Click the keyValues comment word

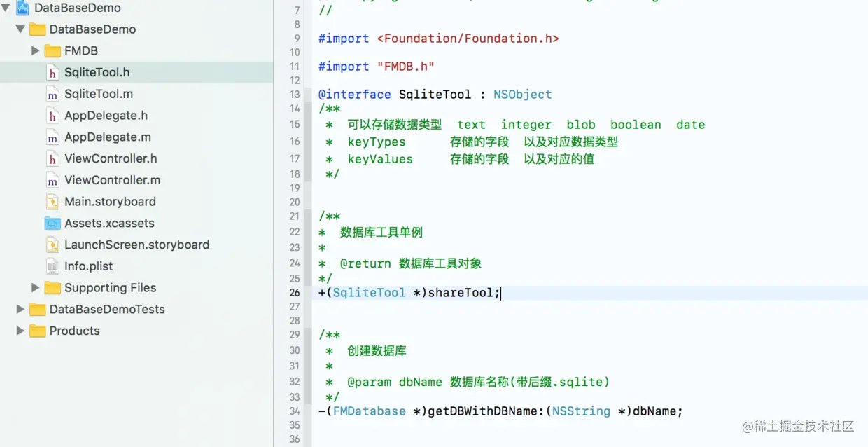380,159
